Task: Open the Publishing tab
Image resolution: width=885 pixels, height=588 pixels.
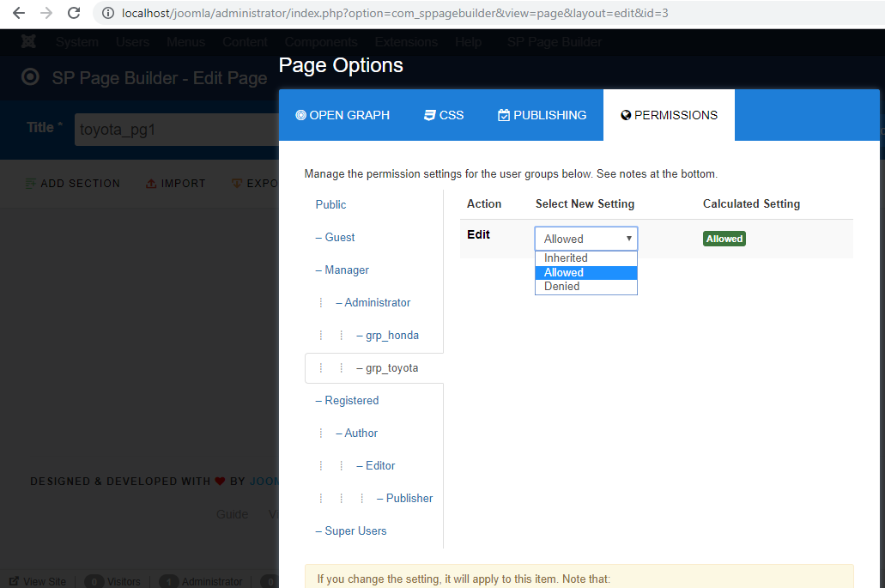Action: tap(543, 115)
